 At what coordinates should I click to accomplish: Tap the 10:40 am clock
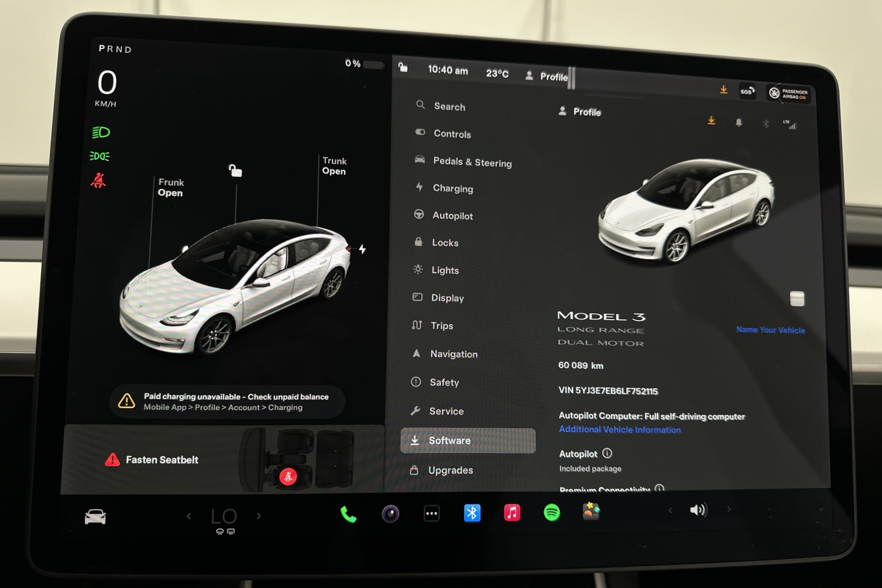click(448, 70)
